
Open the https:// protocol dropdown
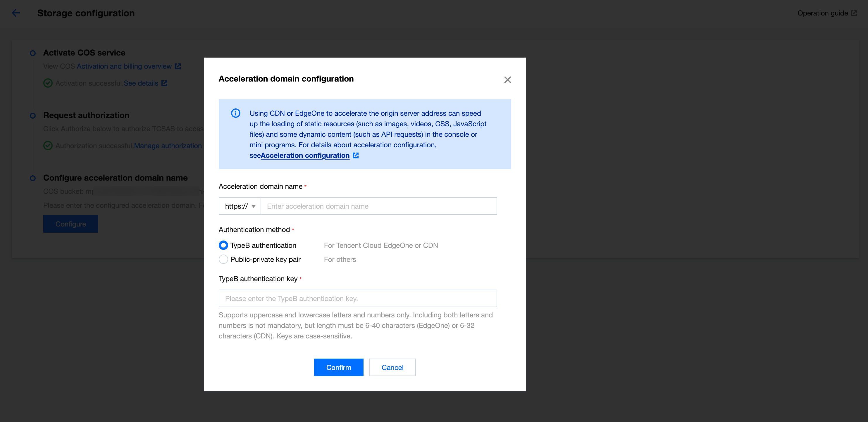tap(240, 206)
